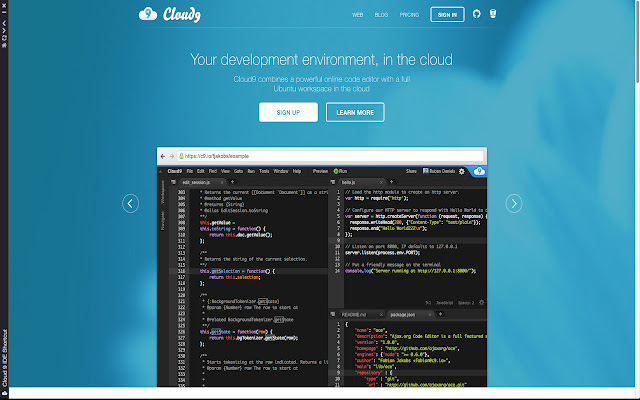Open the WEB link in header

pyautogui.click(x=358, y=15)
